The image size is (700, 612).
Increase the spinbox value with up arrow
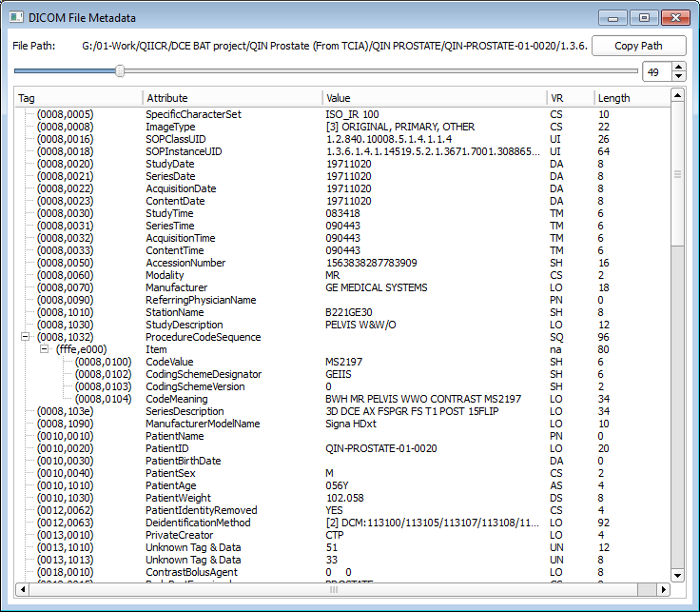[x=678, y=67]
